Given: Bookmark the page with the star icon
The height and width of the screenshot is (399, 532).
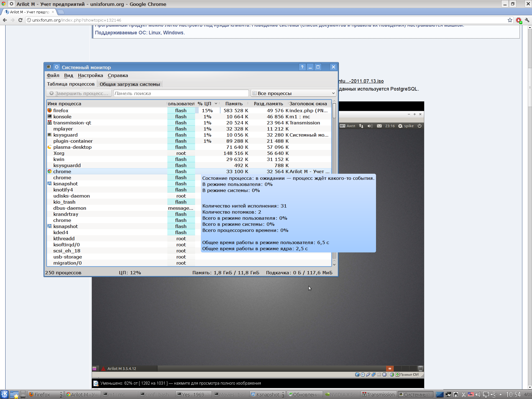Looking at the screenshot, I should 510,20.
